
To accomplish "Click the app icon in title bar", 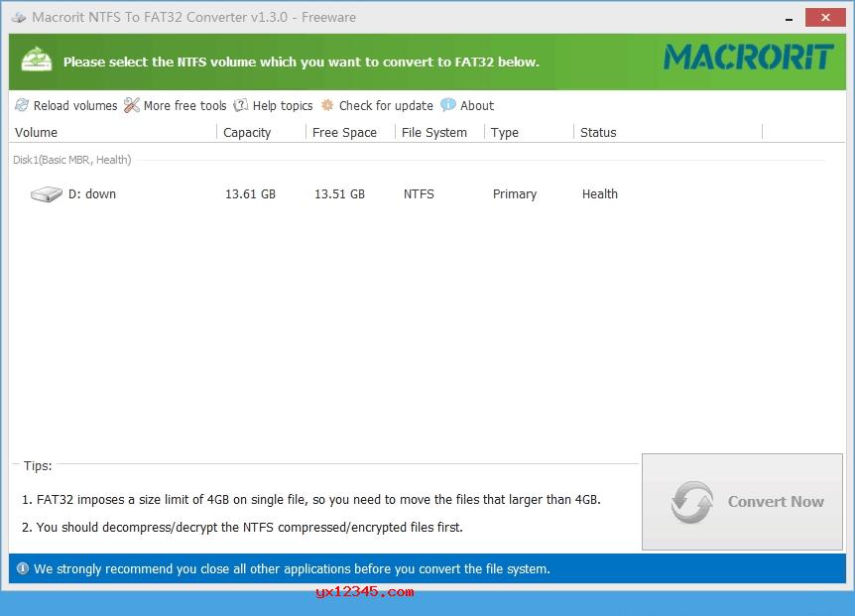I will tap(19, 18).
